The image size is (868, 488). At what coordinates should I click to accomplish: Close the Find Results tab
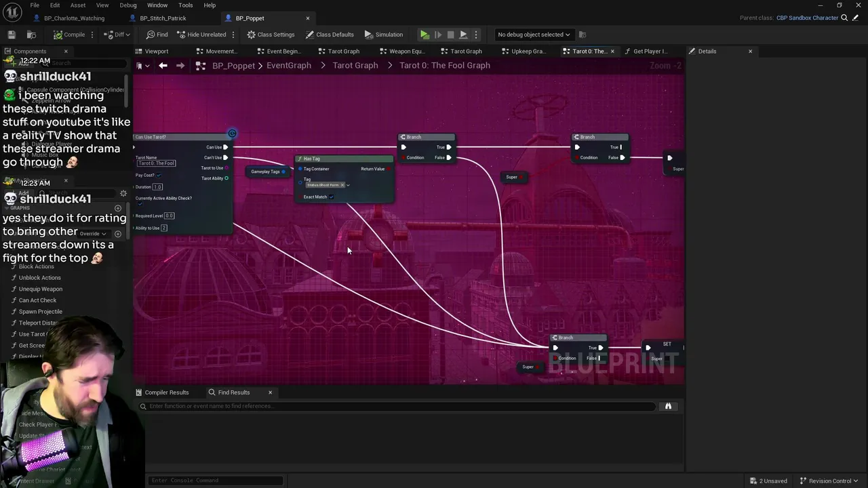coord(270,392)
